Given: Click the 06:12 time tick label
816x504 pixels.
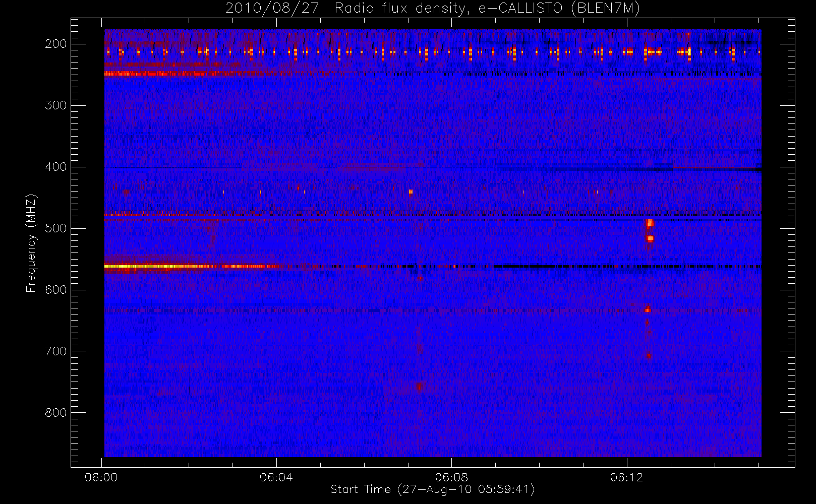Looking at the screenshot, I should pos(626,477).
